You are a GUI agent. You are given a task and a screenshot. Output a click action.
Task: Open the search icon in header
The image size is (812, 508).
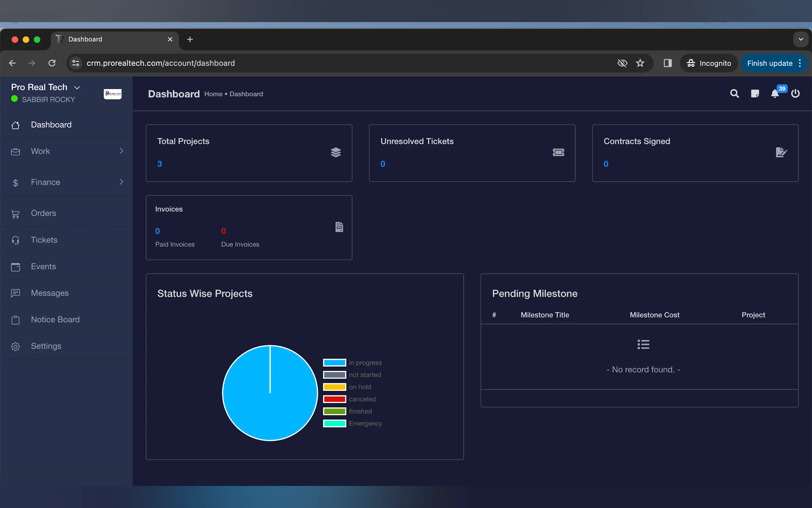click(x=734, y=94)
